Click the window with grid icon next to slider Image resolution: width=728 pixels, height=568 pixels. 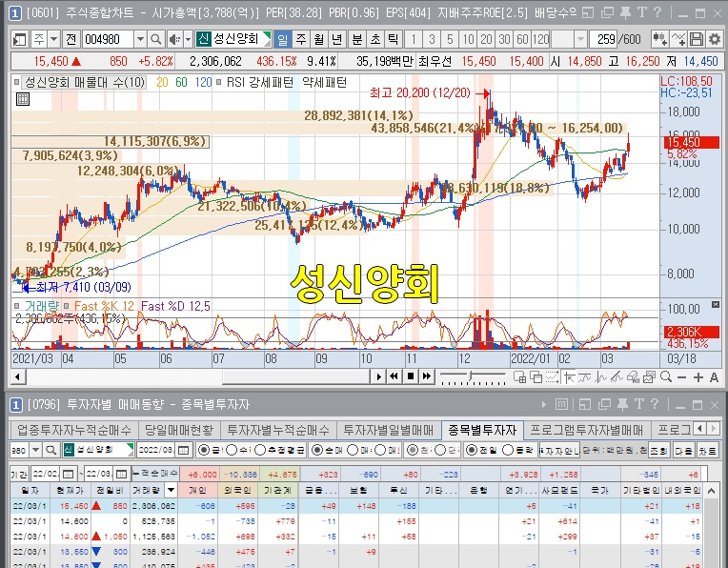(x=520, y=377)
